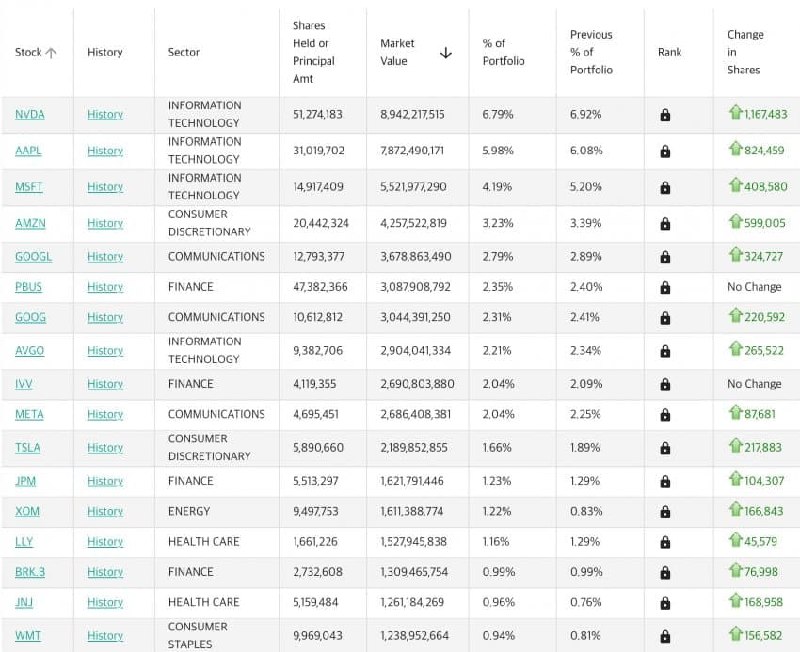The image size is (800, 652).
Task: Open the AVGO stock link
Action: 30,350
